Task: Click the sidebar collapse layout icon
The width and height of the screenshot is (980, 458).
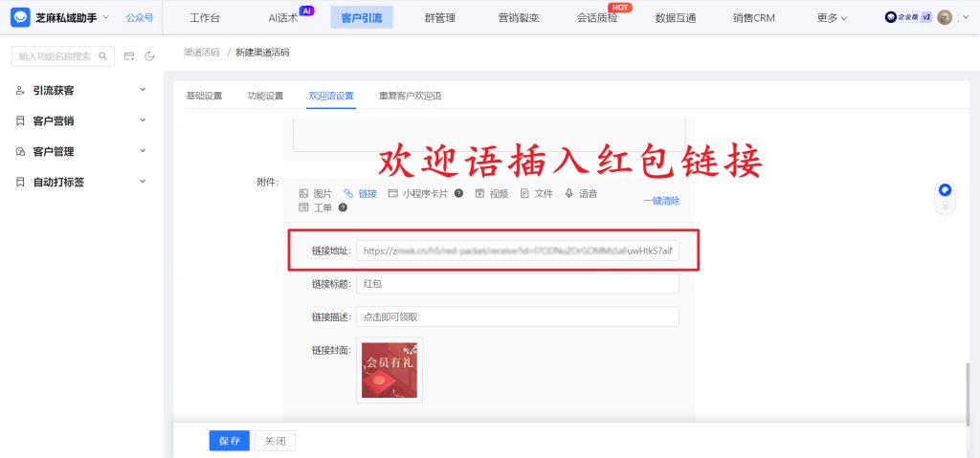Action: 129,56
